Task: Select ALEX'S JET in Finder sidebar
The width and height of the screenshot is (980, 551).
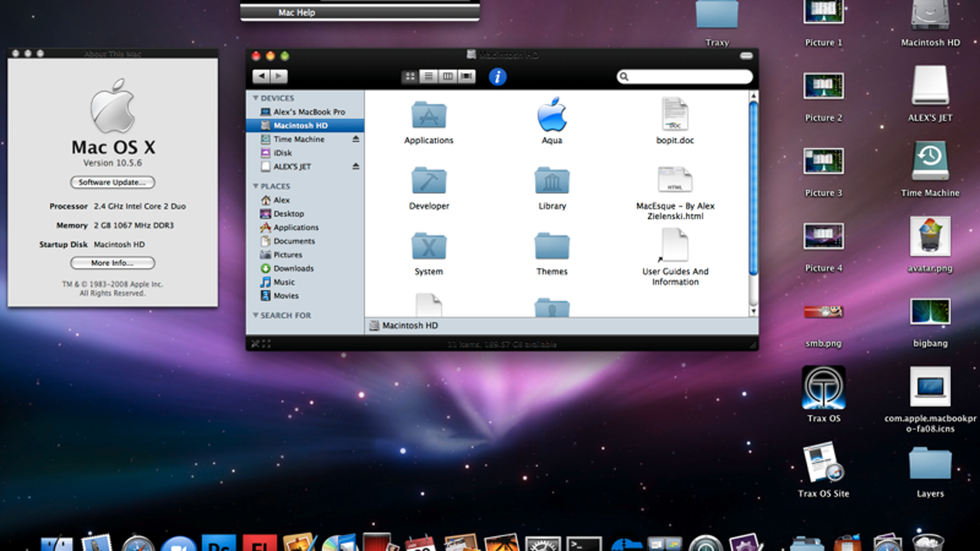Action: pyautogui.click(x=305, y=166)
